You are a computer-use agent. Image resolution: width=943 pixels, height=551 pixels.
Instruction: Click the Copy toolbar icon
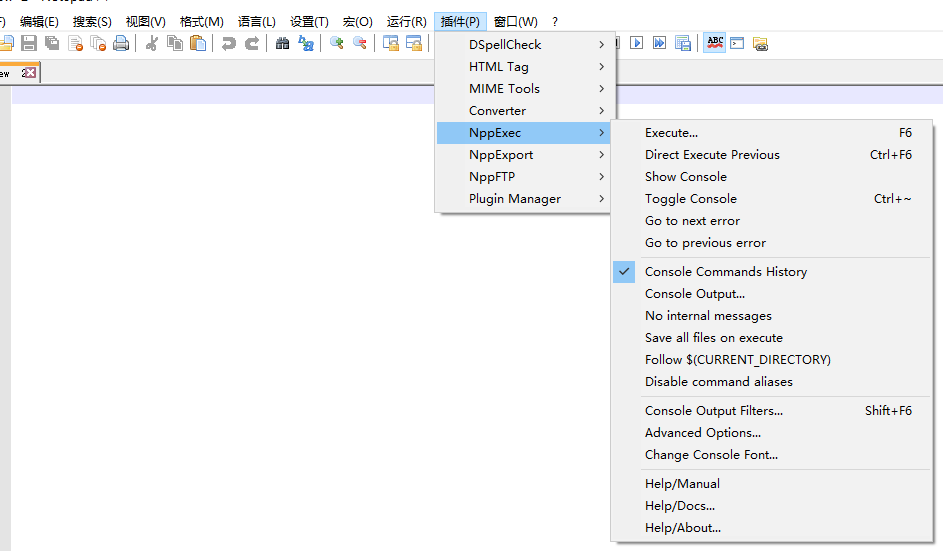(x=175, y=43)
